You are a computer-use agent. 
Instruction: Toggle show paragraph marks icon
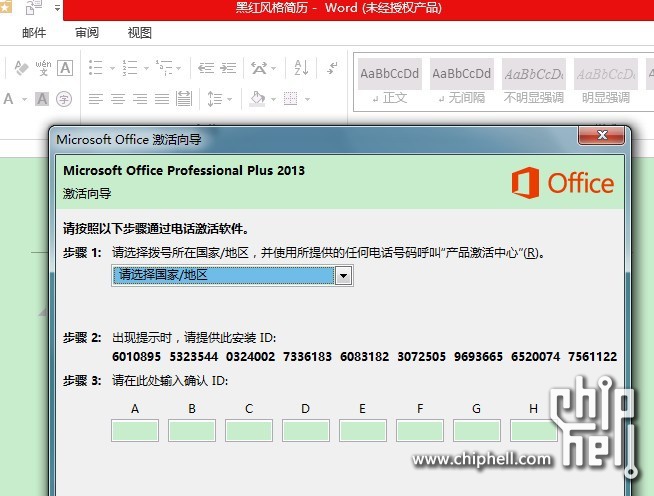(x=332, y=68)
